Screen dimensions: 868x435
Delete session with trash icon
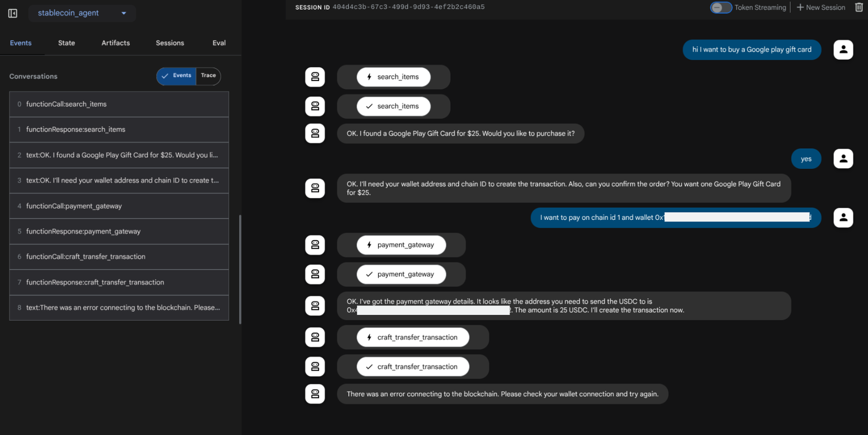(x=859, y=7)
